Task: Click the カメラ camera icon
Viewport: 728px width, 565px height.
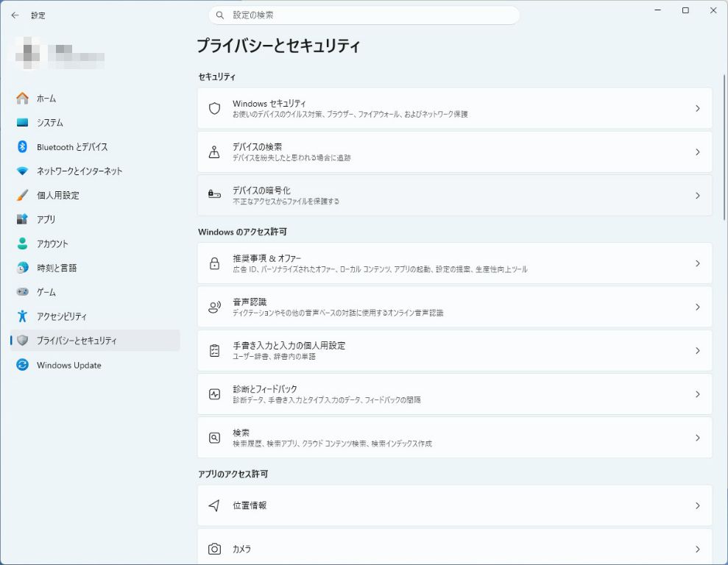Action: [214, 549]
